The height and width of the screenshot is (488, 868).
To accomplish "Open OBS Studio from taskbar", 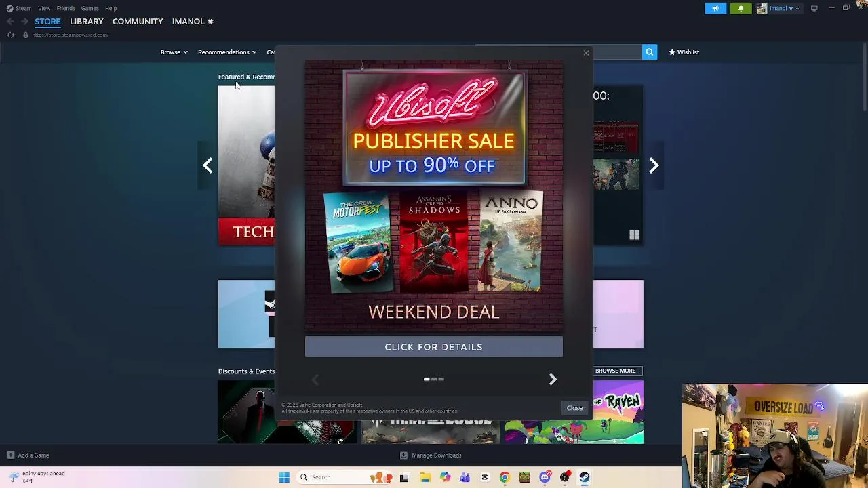I will coord(564,477).
